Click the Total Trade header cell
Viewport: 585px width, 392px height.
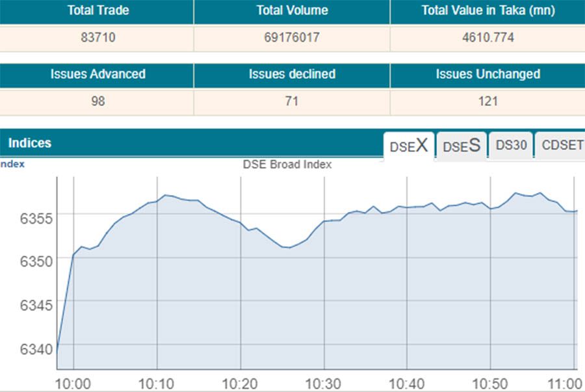point(97,10)
